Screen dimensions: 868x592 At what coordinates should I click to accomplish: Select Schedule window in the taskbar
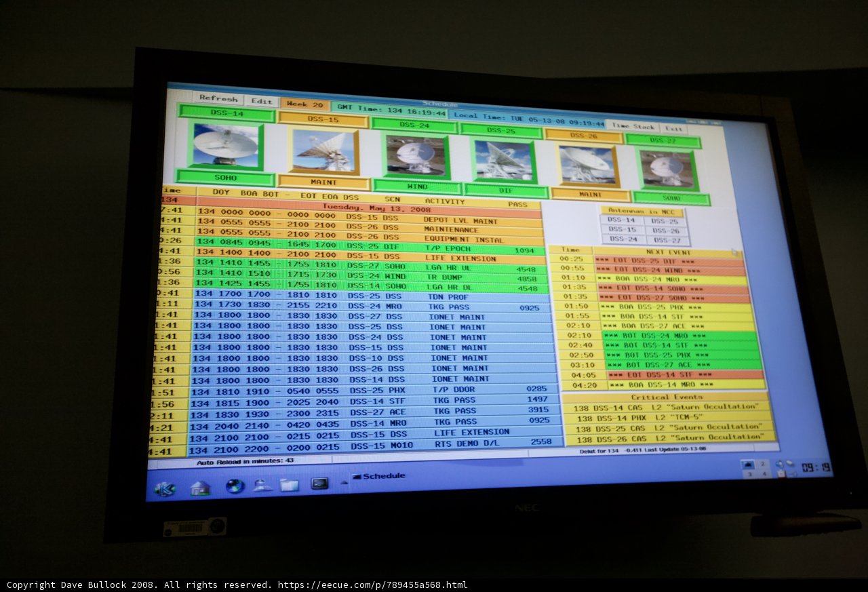coord(380,476)
